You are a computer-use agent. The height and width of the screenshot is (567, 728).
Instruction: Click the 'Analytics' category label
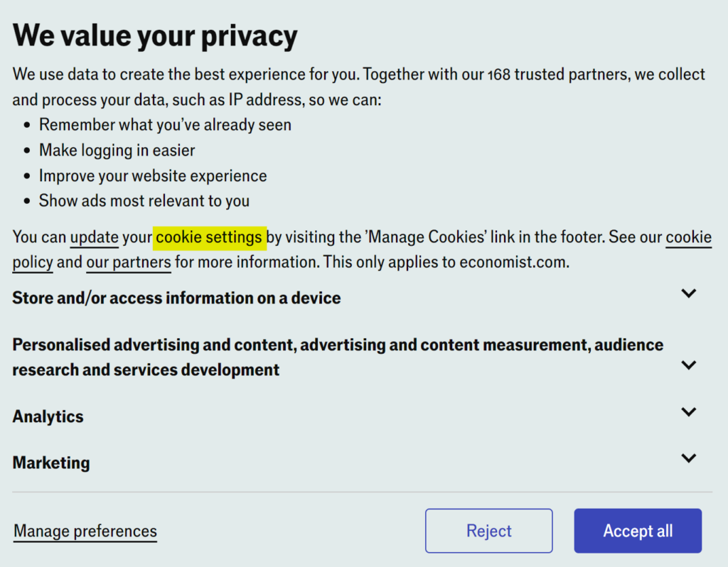coord(48,416)
